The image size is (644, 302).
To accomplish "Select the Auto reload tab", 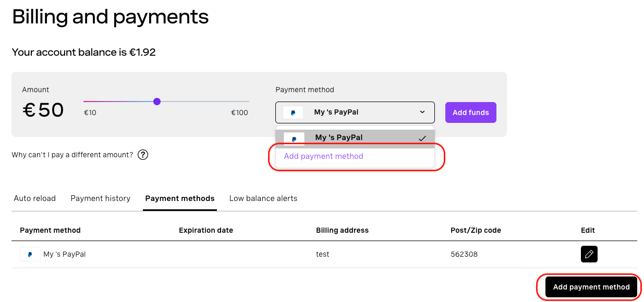I will click(34, 198).
